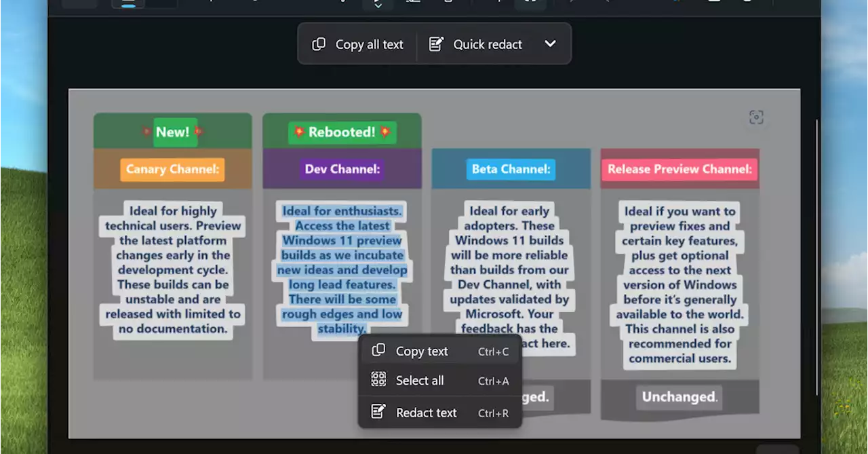This screenshot has width=868, height=454.
Task: Click the scan frame icon on the image
Action: tap(756, 117)
